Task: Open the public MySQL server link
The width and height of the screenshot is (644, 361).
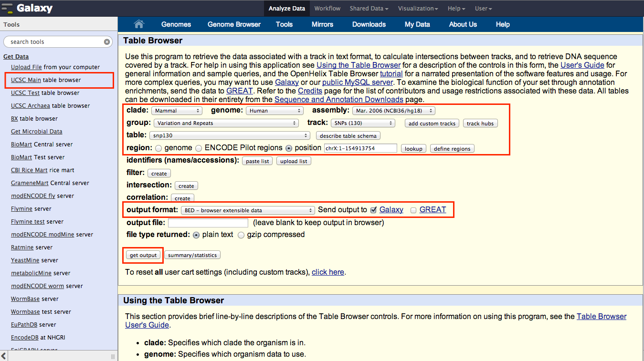Action: 358,83
